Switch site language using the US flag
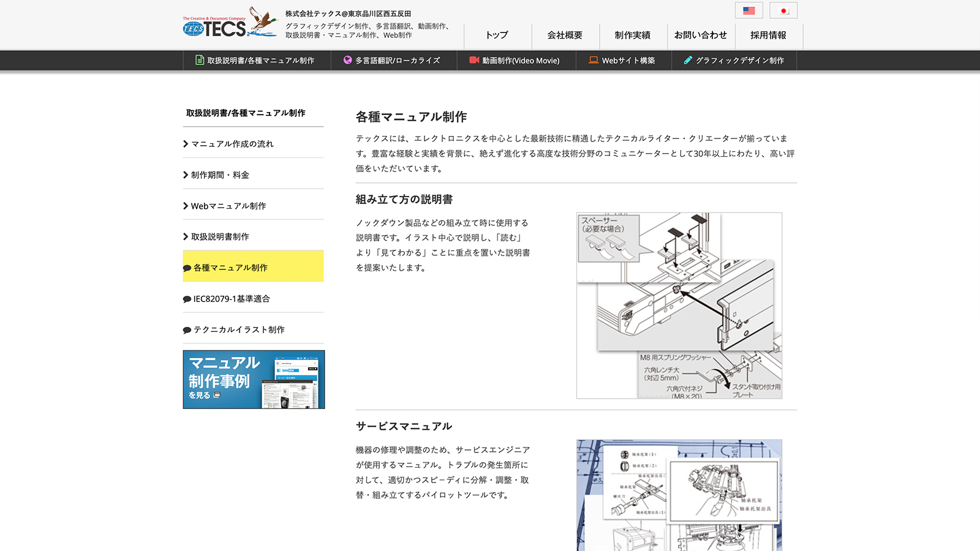Image resolution: width=980 pixels, height=551 pixels. coord(748,10)
